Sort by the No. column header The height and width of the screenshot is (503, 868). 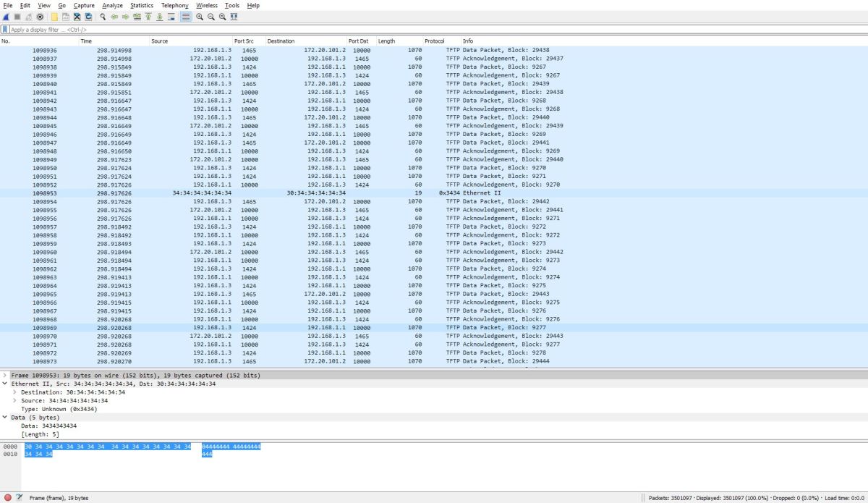39,41
